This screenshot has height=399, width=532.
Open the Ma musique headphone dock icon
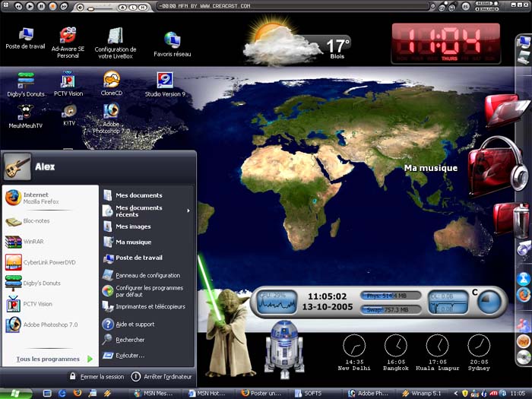point(496,166)
